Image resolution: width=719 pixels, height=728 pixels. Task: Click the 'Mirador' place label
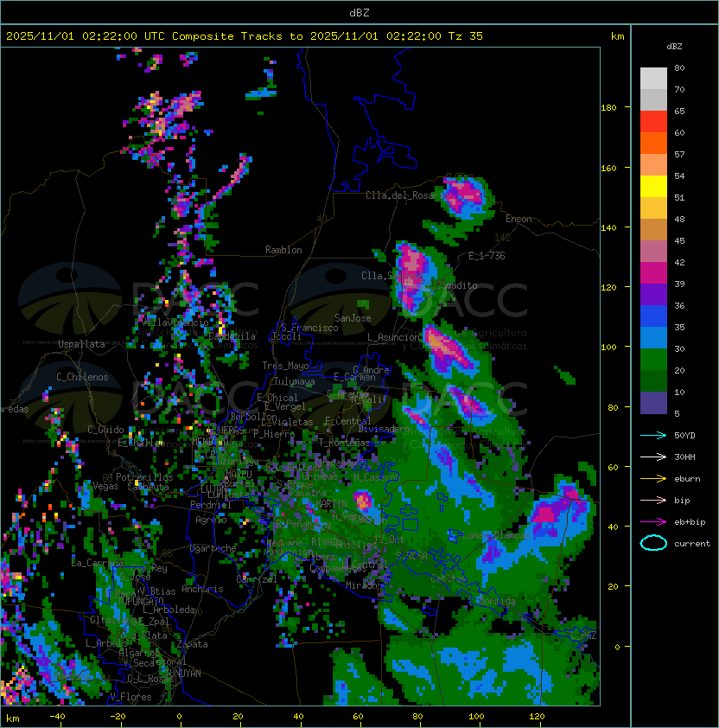(x=364, y=585)
